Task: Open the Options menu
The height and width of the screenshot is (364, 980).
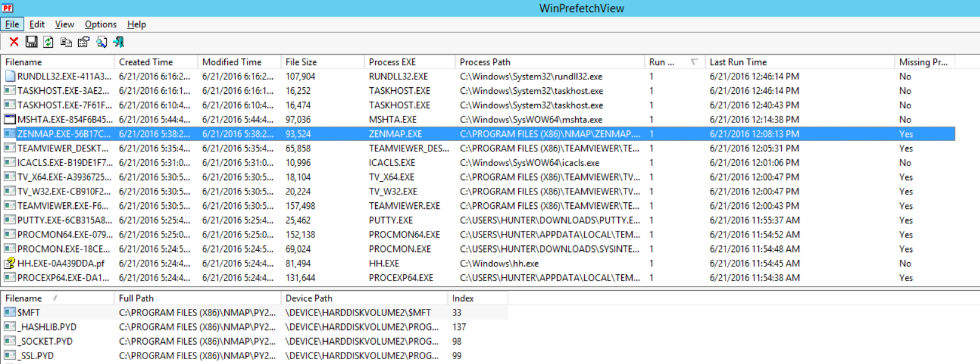Action: click(x=101, y=24)
